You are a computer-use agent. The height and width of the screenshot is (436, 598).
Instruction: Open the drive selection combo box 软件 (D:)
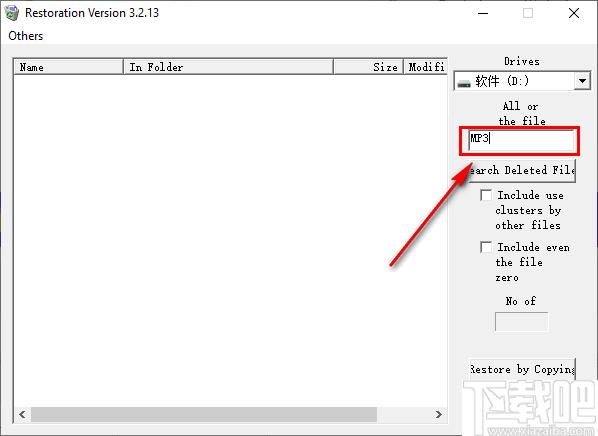[x=522, y=81]
